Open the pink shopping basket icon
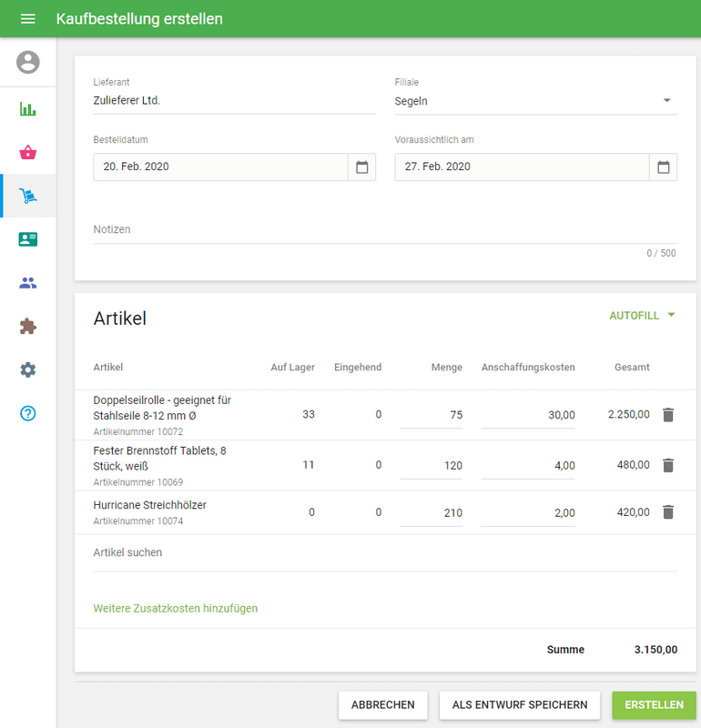The width and height of the screenshot is (701, 728). click(x=28, y=152)
